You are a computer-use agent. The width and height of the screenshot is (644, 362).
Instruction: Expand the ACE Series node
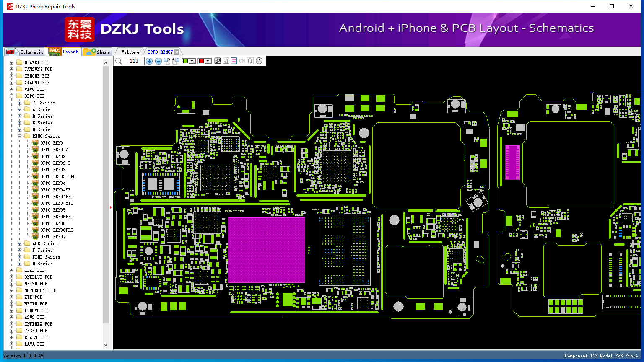pos(20,243)
